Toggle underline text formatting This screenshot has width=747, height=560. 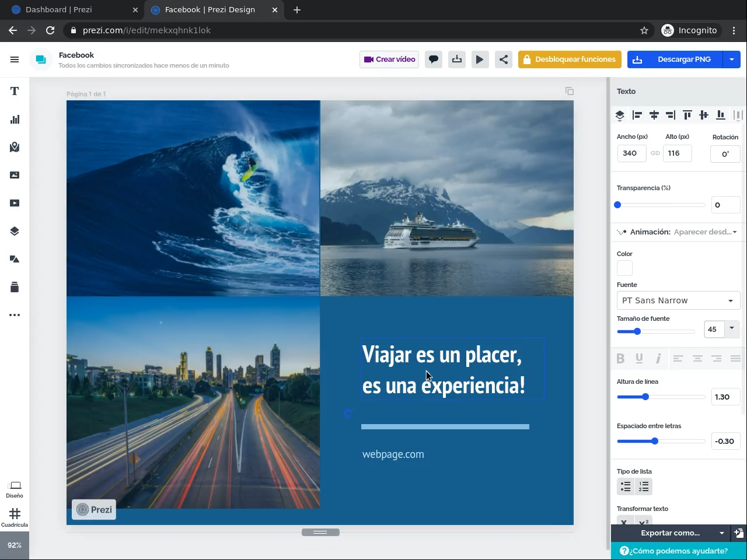[x=639, y=359]
